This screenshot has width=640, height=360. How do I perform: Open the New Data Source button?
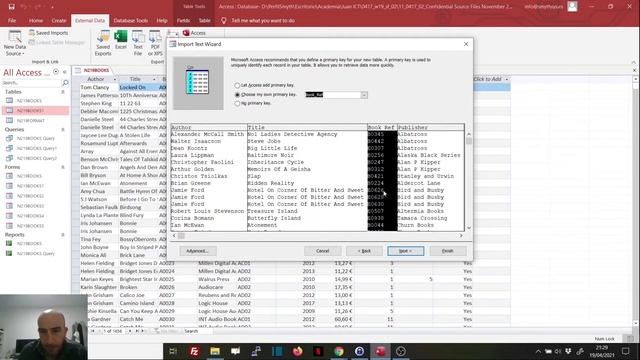coord(15,43)
